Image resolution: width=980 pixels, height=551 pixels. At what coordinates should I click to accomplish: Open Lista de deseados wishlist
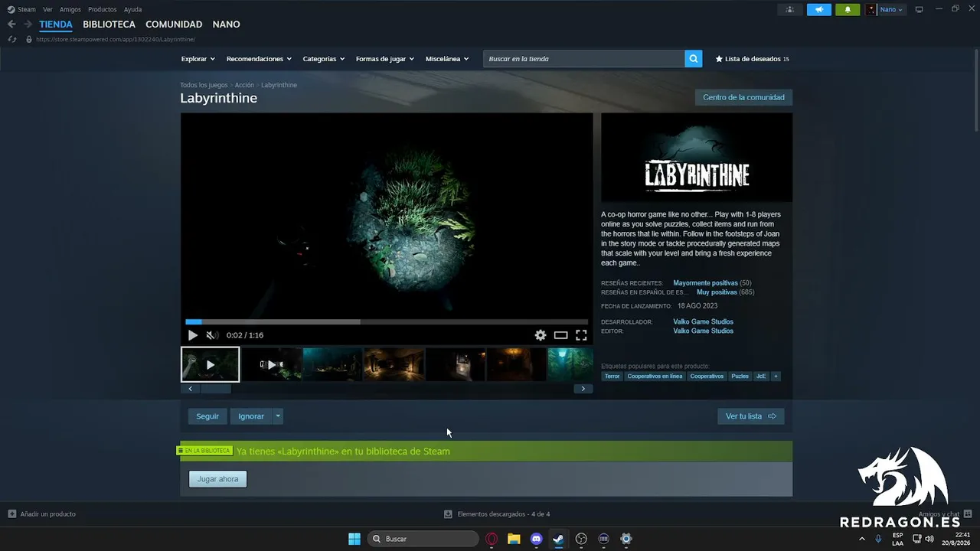[753, 59]
